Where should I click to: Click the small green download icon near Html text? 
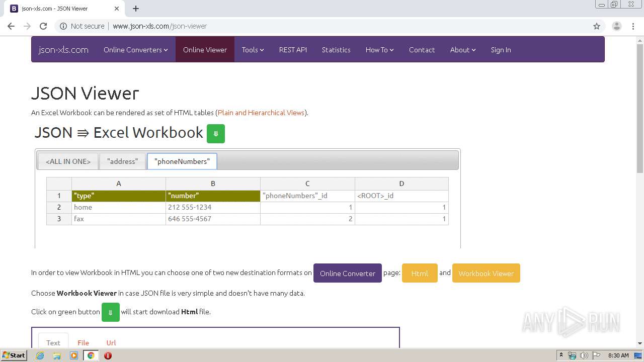111,312
